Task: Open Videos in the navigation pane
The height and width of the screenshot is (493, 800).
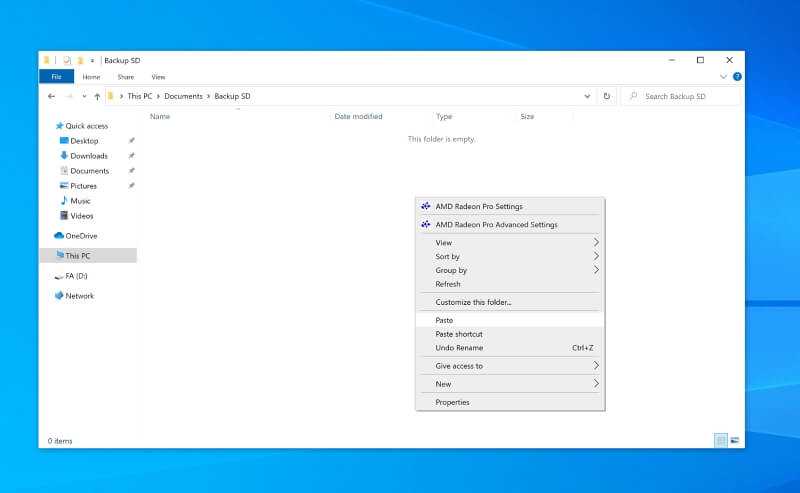Action: point(82,216)
